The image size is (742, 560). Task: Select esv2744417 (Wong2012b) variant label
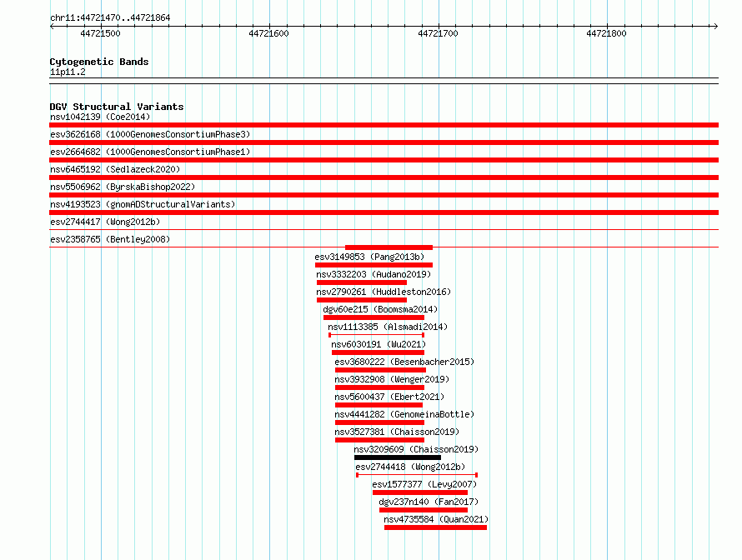[x=105, y=222]
